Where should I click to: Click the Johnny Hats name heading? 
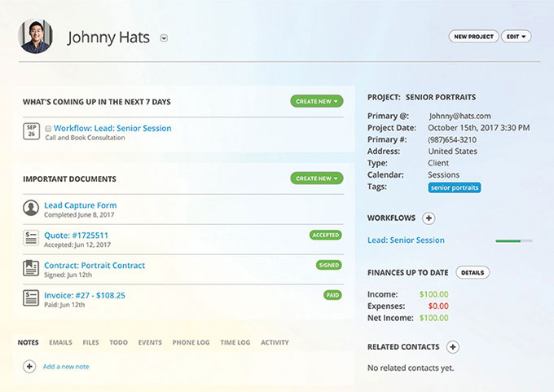point(108,37)
